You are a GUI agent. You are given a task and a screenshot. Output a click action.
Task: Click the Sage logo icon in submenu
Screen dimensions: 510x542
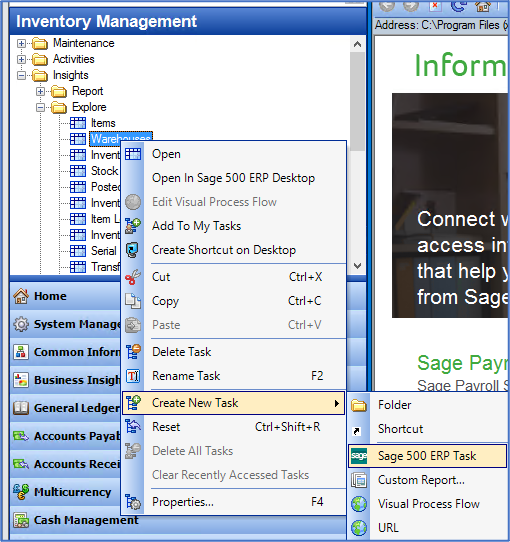coord(359,456)
